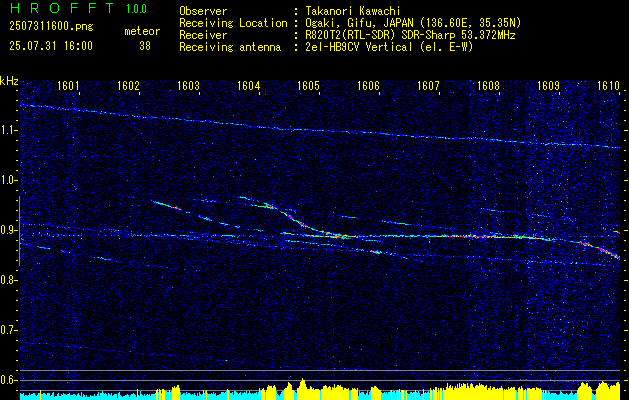Click the 1.0 kHz axis label
629x400 pixels.
tap(7, 180)
